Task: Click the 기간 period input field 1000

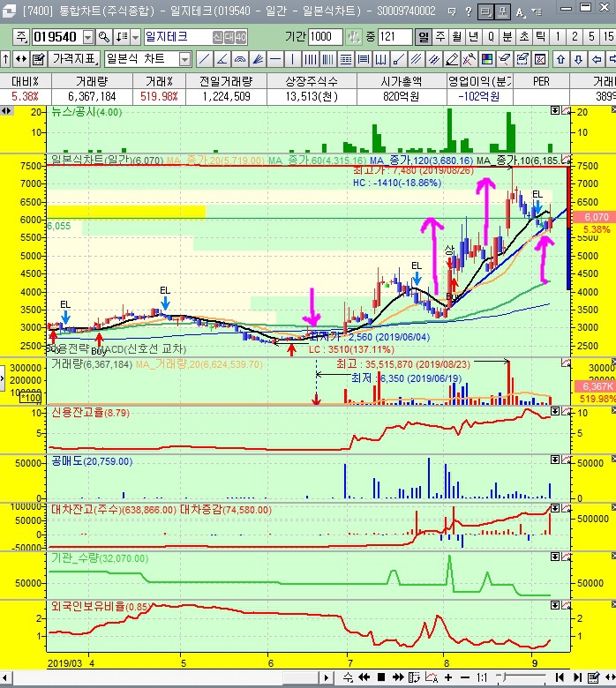Action: point(325,37)
